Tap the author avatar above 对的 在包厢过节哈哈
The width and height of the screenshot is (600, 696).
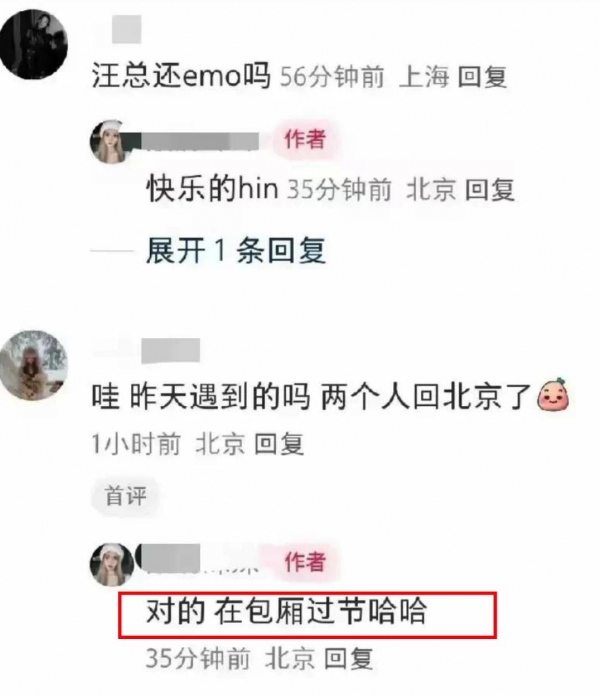[112, 565]
